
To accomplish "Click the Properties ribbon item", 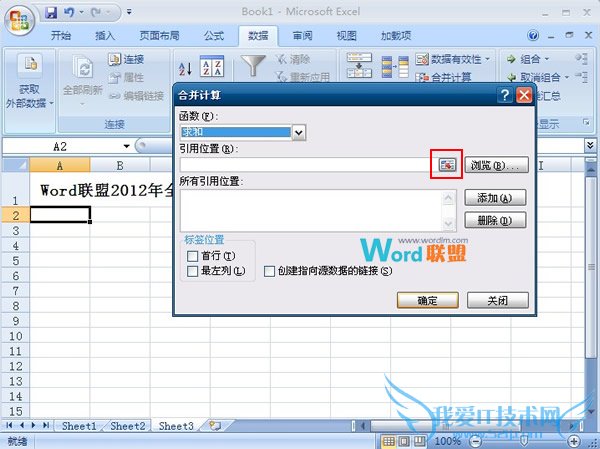I will (126, 78).
